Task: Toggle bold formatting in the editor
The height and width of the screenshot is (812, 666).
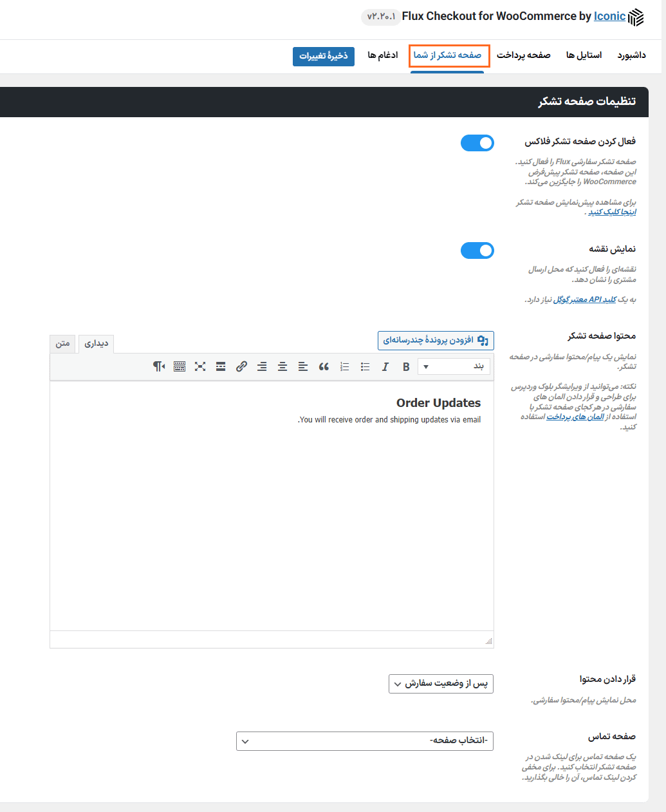Action: [406, 366]
